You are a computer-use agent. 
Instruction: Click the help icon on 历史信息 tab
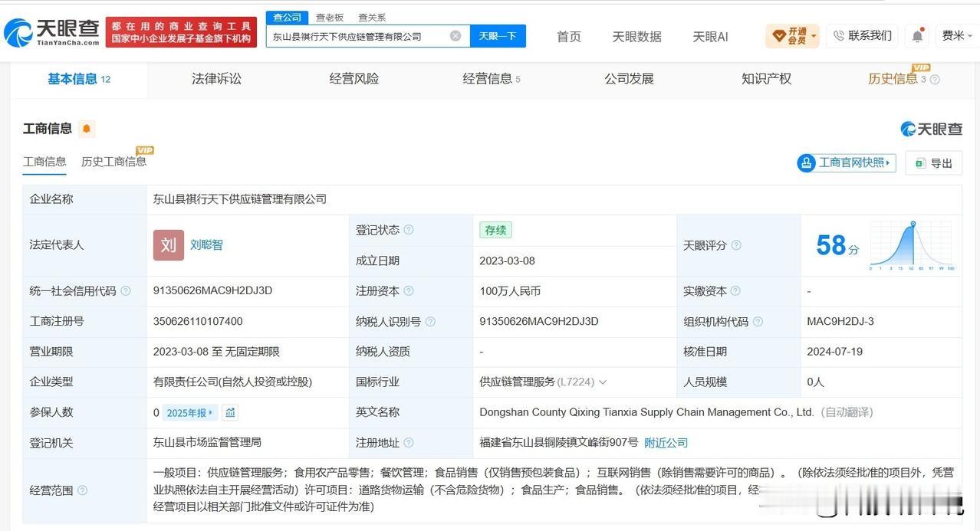(x=935, y=80)
